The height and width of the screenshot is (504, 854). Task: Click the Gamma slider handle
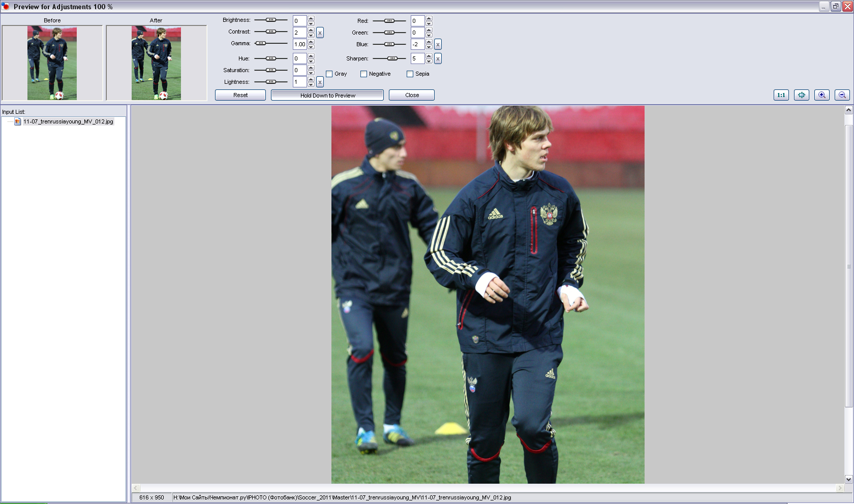[x=260, y=43]
